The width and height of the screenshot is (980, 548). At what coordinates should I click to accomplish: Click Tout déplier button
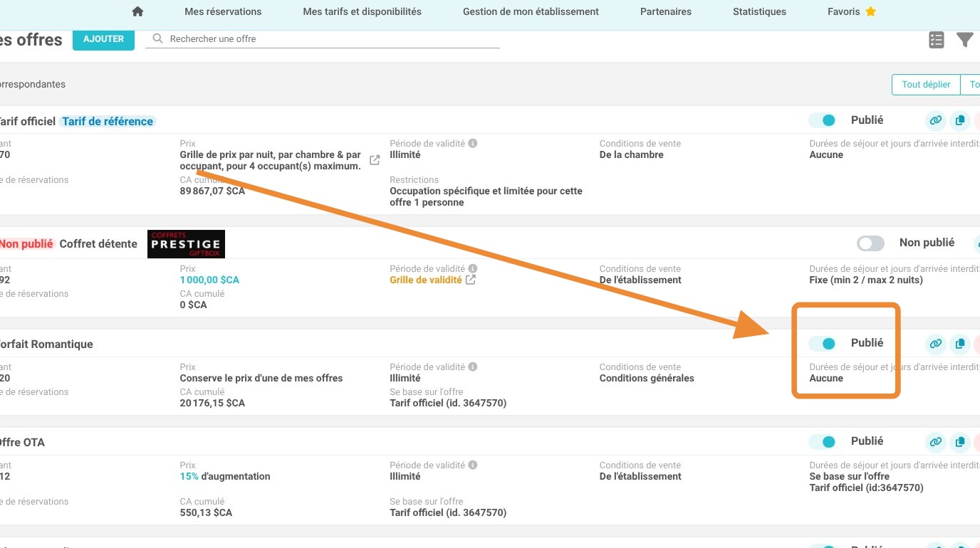(x=926, y=84)
